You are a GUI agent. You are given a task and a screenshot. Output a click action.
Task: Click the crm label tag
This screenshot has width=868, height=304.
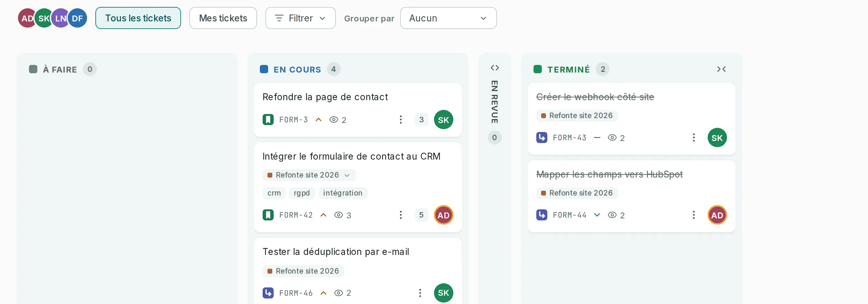pyautogui.click(x=274, y=193)
